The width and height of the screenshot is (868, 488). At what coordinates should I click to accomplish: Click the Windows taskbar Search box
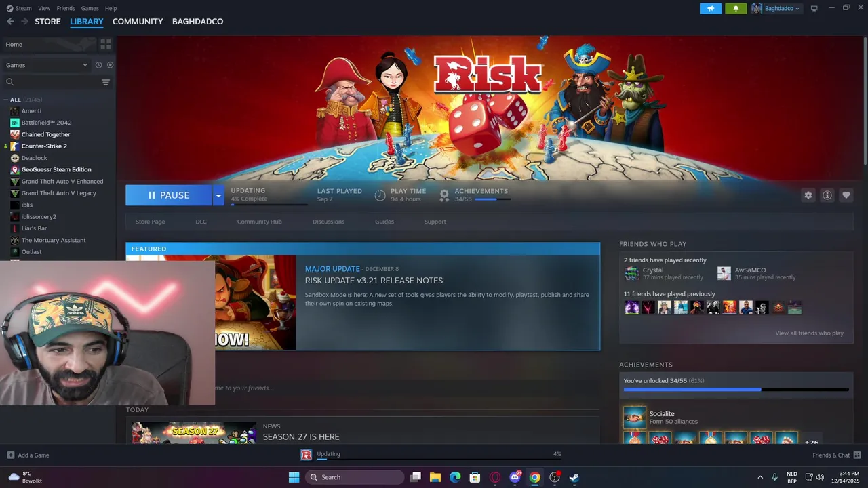(355, 477)
